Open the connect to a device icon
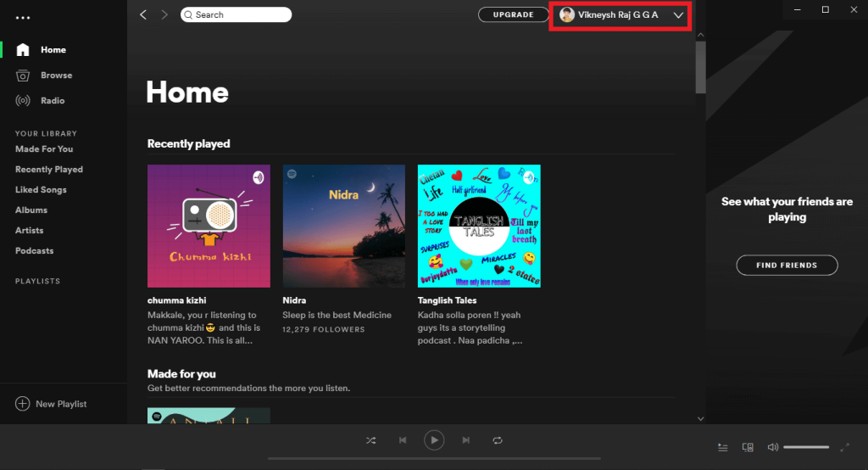868x470 pixels. point(748,447)
